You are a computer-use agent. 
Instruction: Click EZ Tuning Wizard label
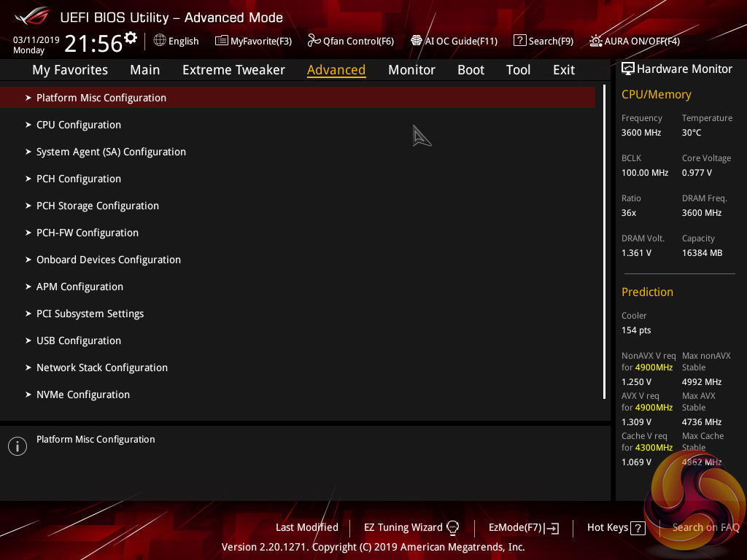[403, 528]
